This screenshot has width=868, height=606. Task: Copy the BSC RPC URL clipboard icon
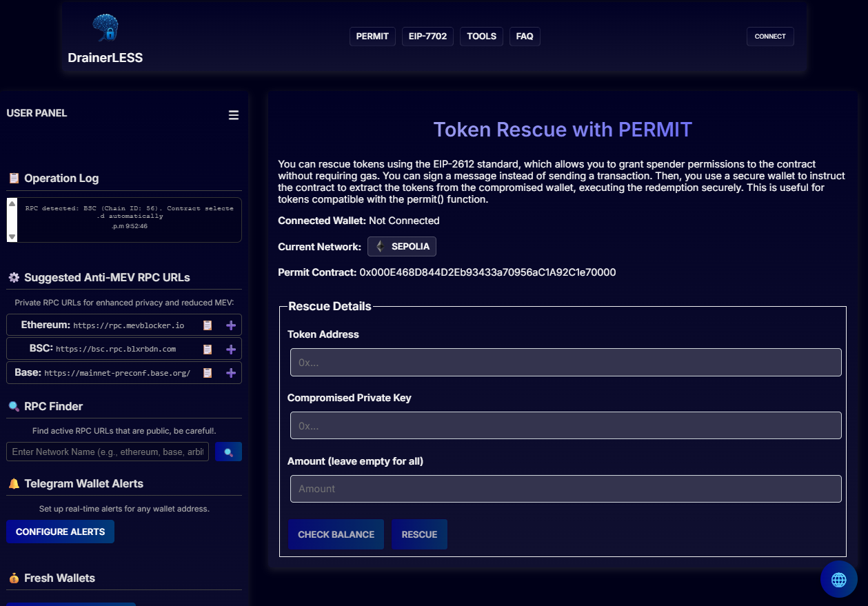(x=207, y=348)
